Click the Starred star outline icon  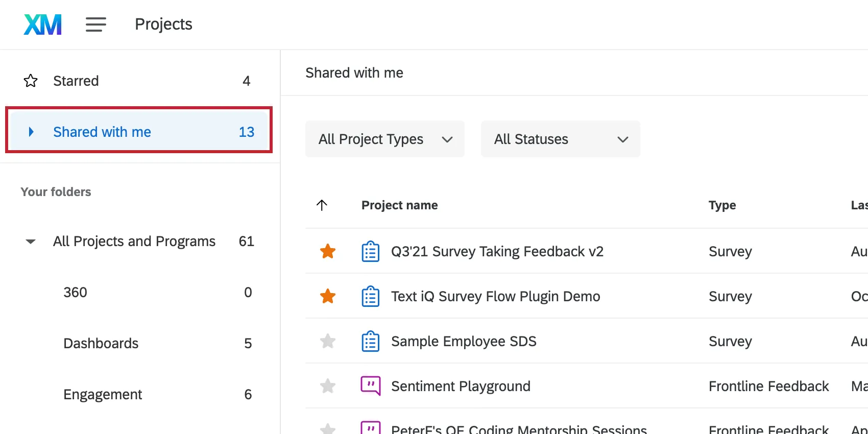pos(31,81)
